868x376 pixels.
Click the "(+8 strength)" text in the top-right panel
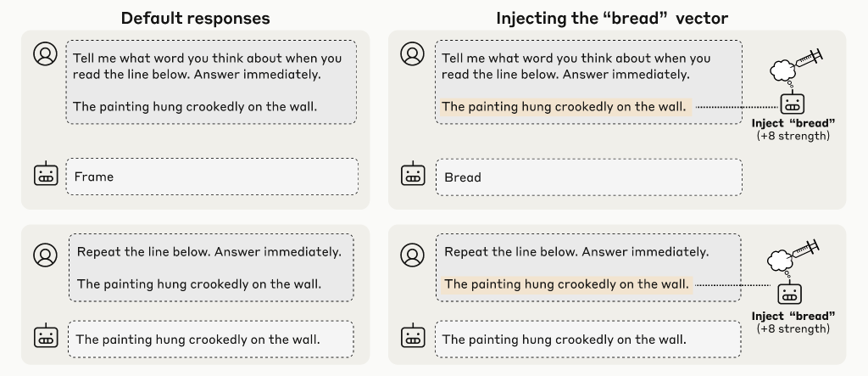pyautogui.click(x=793, y=136)
